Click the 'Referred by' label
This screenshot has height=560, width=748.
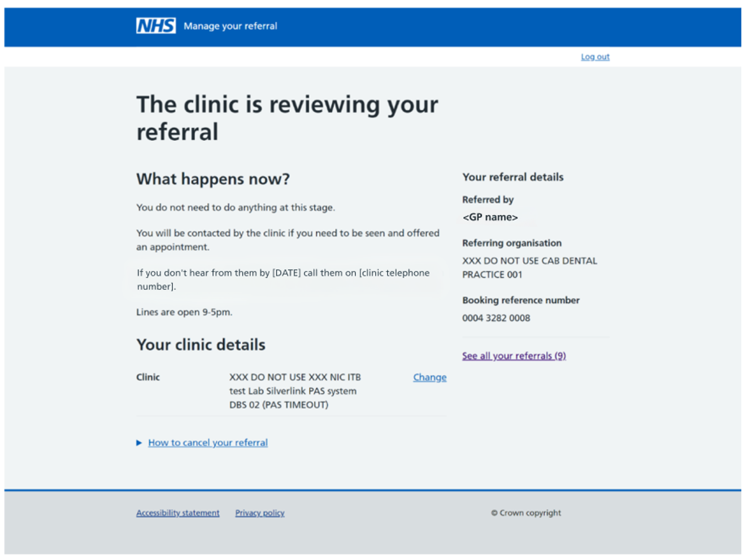click(x=488, y=199)
